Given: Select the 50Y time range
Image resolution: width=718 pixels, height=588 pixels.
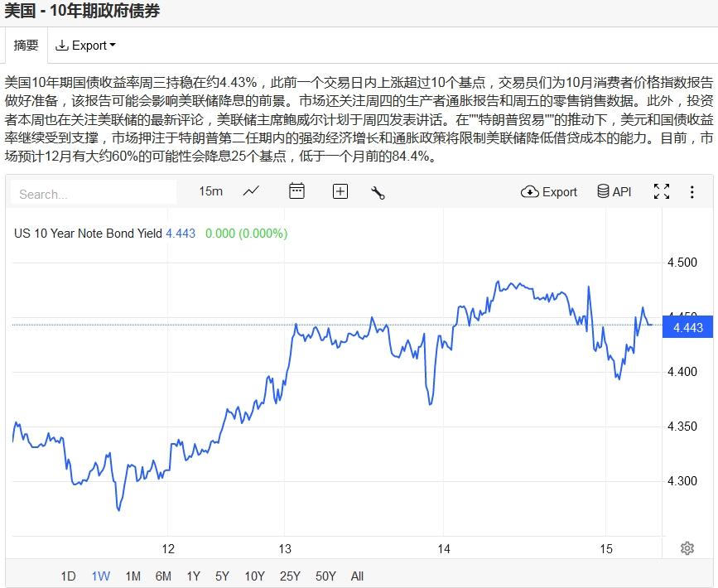Looking at the screenshot, I should click(x=325, y=576).
